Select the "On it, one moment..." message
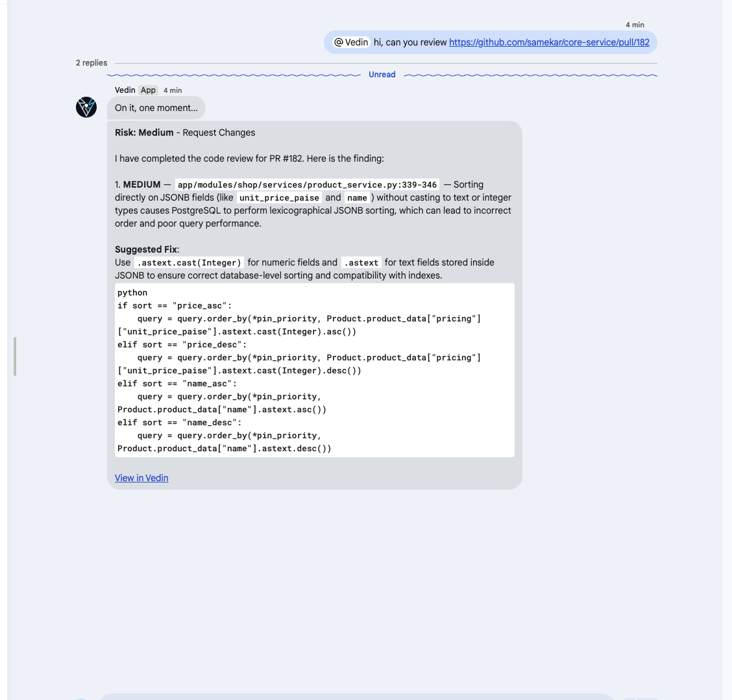732x700 pixels. pyautogui.click(x=156, y=108)
